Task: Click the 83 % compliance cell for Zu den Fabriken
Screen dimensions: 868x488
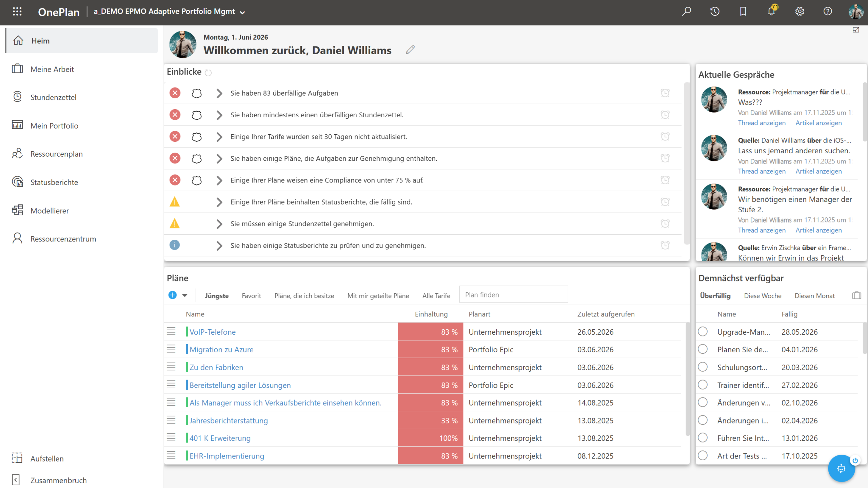Action: [x=430, y=367]
